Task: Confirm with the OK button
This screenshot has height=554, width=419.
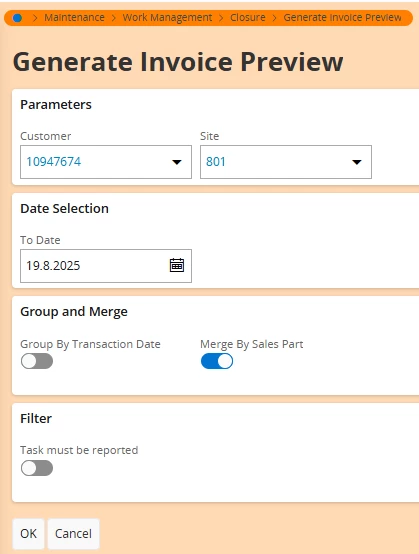Action: click(x=28, y=534)
